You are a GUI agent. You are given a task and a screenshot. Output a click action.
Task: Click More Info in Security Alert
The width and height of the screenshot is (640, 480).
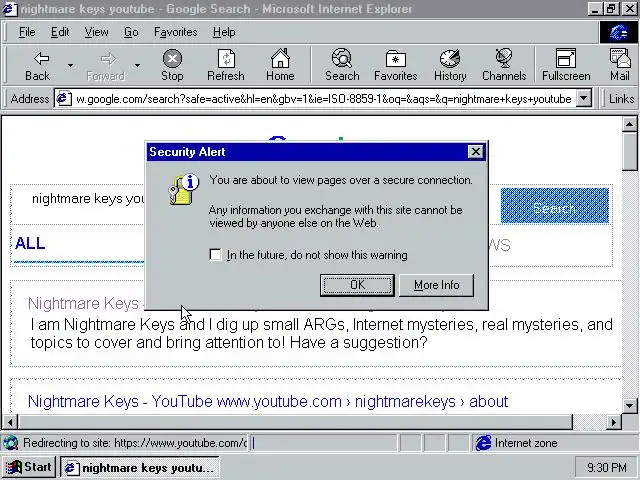(x=436, y=285)
